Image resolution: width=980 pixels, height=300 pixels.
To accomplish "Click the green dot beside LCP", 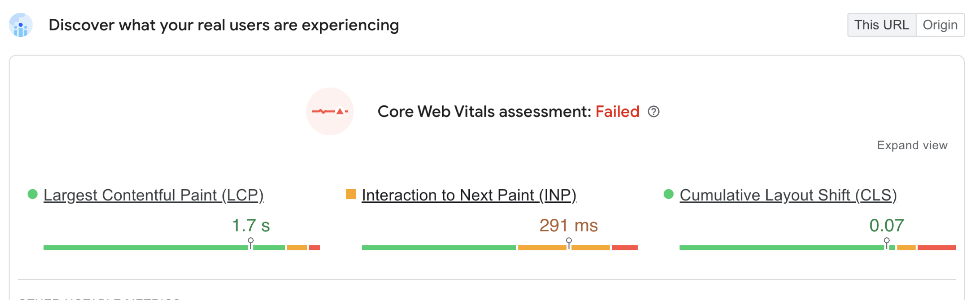I will (33, 194).
